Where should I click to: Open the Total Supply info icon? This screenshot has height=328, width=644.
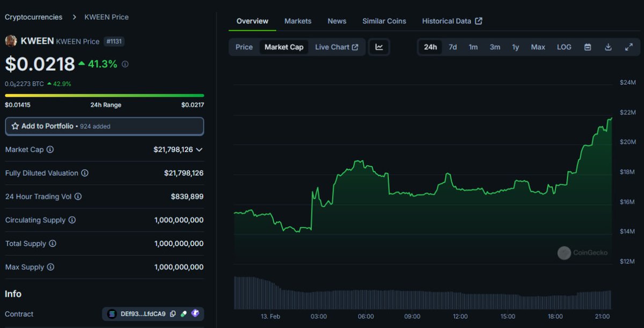[x=53, y=244]
